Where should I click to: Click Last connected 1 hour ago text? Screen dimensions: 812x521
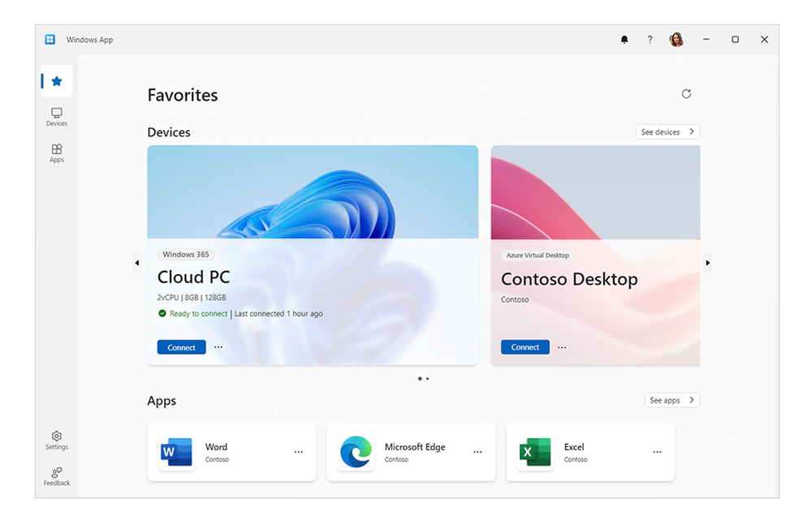279,313
